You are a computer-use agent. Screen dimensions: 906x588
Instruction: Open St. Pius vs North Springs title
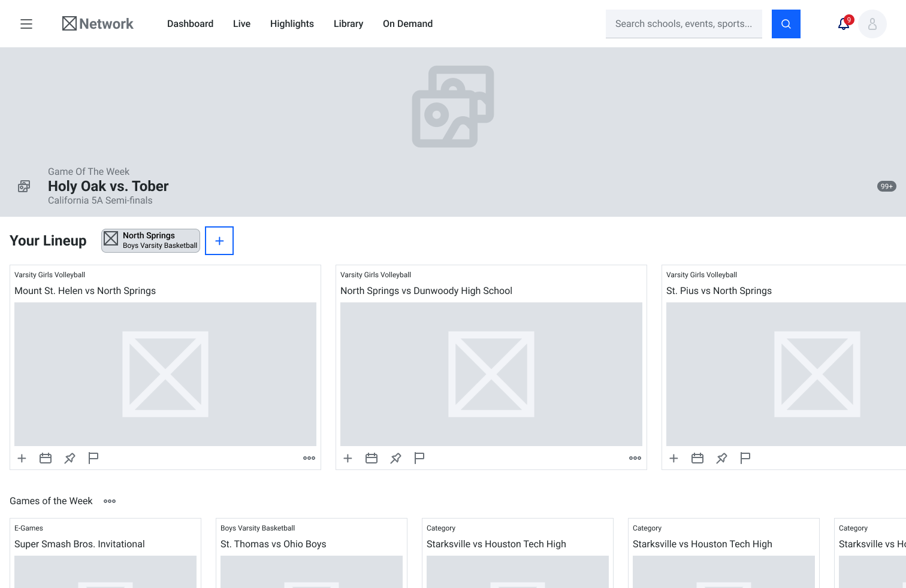click(x=719, y=291)
